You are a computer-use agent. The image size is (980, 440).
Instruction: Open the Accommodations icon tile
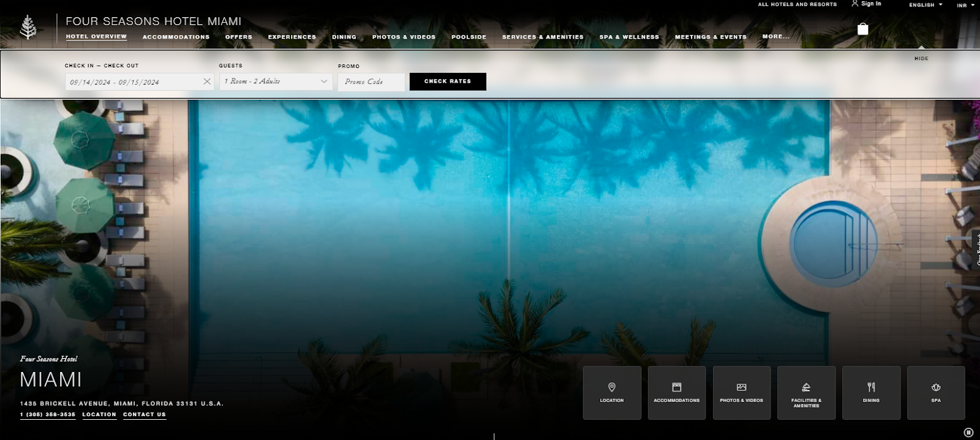pos(676,392)
